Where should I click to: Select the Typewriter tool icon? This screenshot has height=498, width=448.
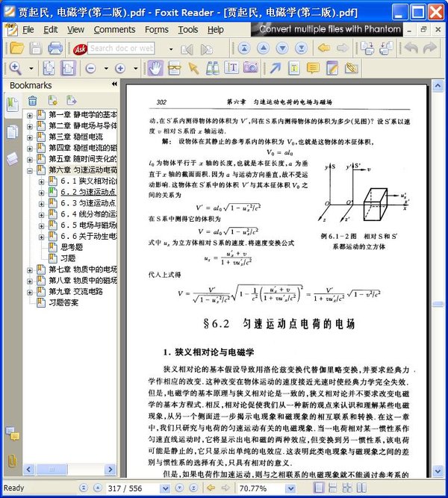[294, 68]
